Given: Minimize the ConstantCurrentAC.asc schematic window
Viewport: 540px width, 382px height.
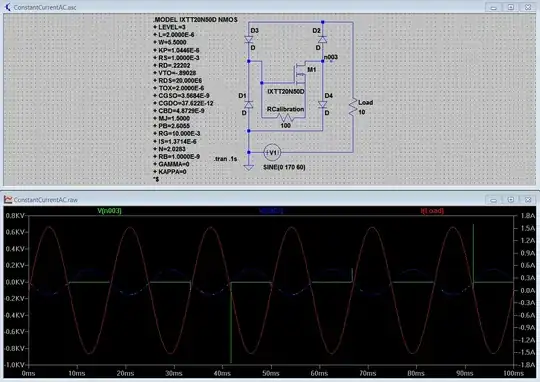Looking at the screenshot, I should (494, 7).
